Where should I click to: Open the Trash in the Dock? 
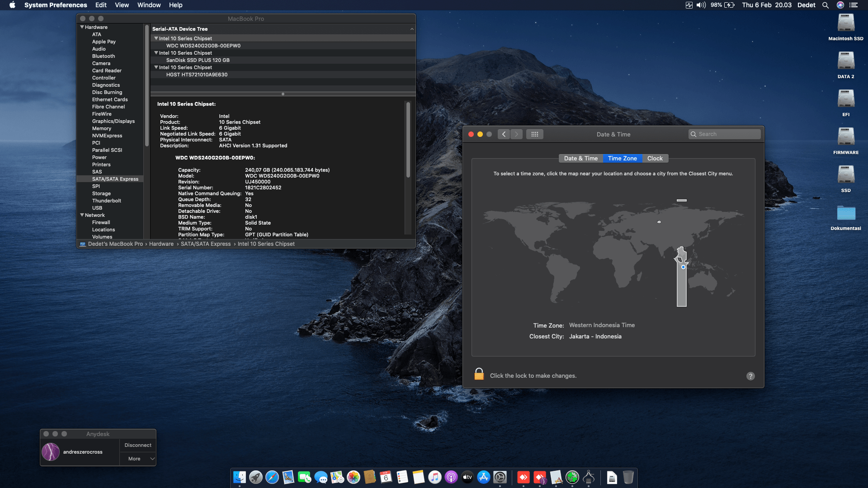coord(628,477)
